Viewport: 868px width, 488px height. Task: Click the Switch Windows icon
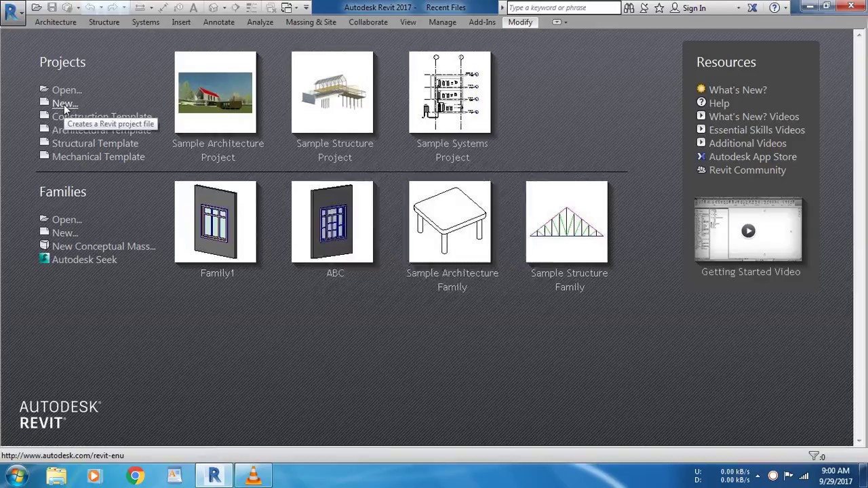tap(287, 7)
